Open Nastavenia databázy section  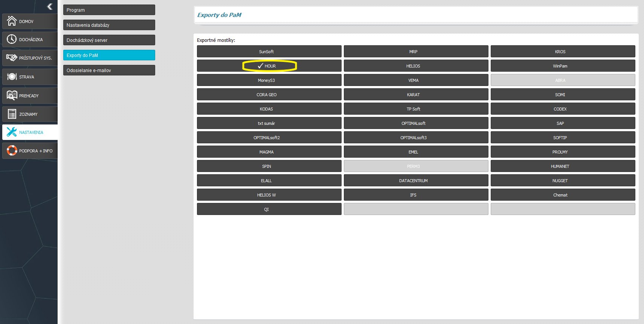pyautogui.click(x=109, y=25)
